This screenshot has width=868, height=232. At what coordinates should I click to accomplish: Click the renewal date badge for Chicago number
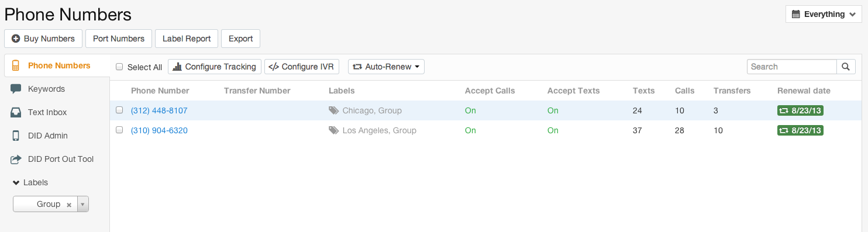coord(800,110)
